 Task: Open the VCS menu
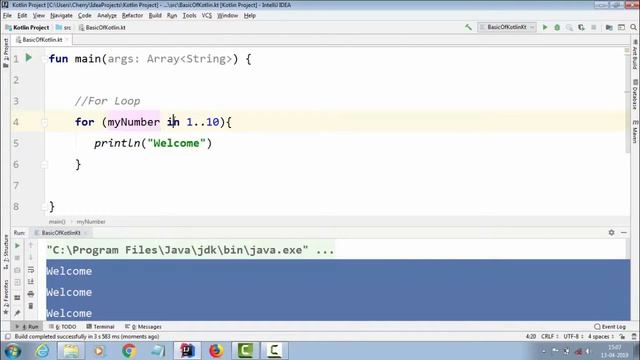[x=207, y=16]
